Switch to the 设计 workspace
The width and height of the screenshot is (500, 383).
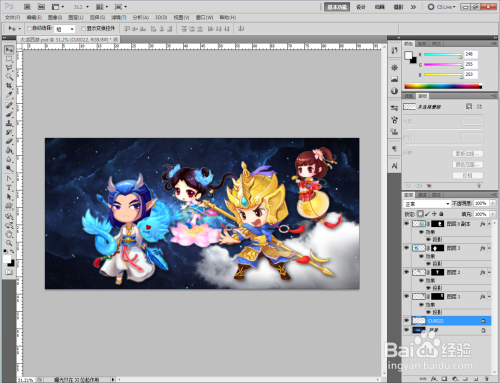click(361, 7)
